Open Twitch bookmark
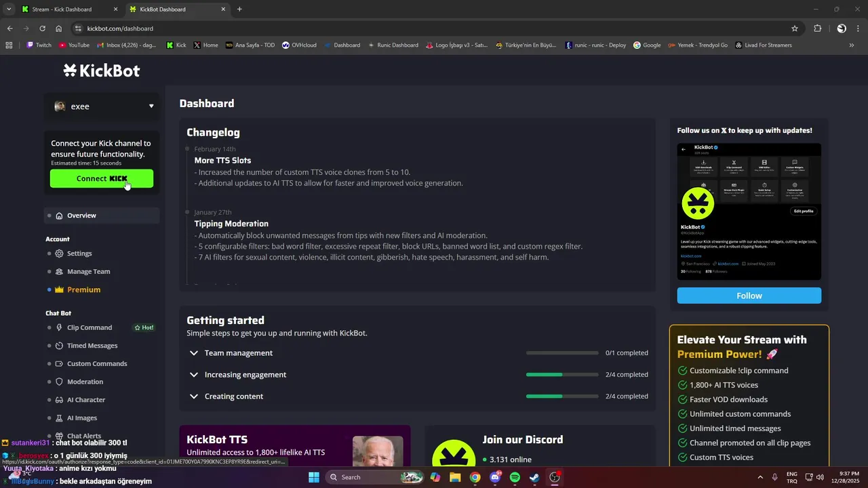Image resolution: width=868 pixels, height=488 pixels. [39, 45]
